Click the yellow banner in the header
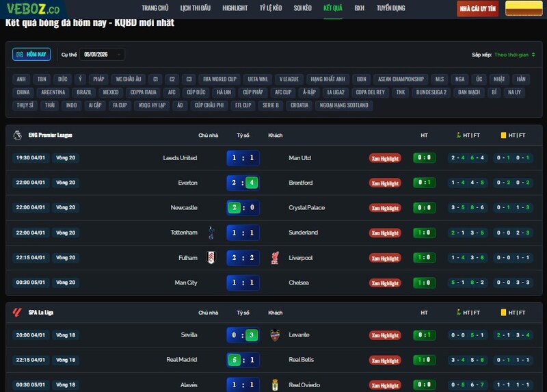Image resolution: width=547 pixels, height=392 pixels. pos(523,9)
